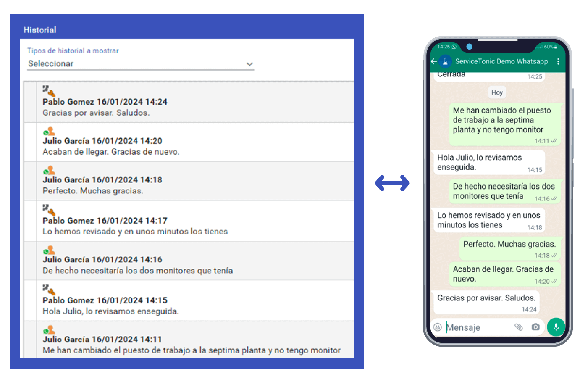Screen dimensions: 588x382
Task: Tap the ServiceTonic Demo Whatsapp chat title
Action: point(501,61)
